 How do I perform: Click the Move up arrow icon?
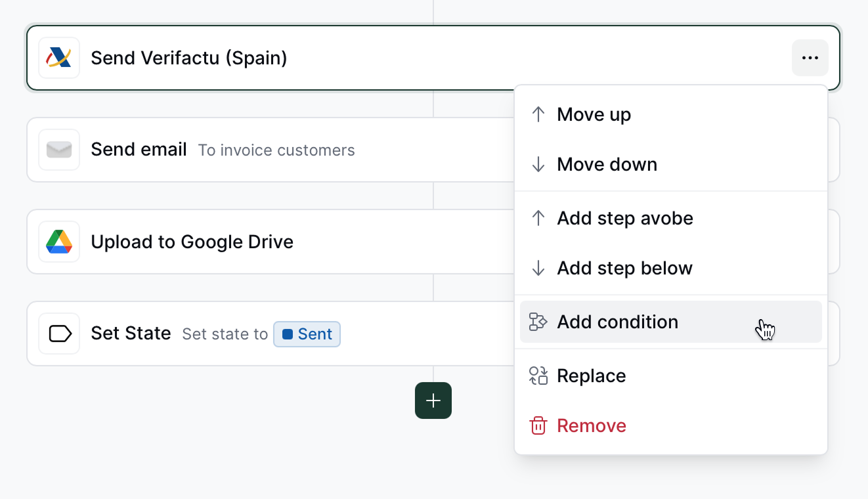click(x=538, y=114)
